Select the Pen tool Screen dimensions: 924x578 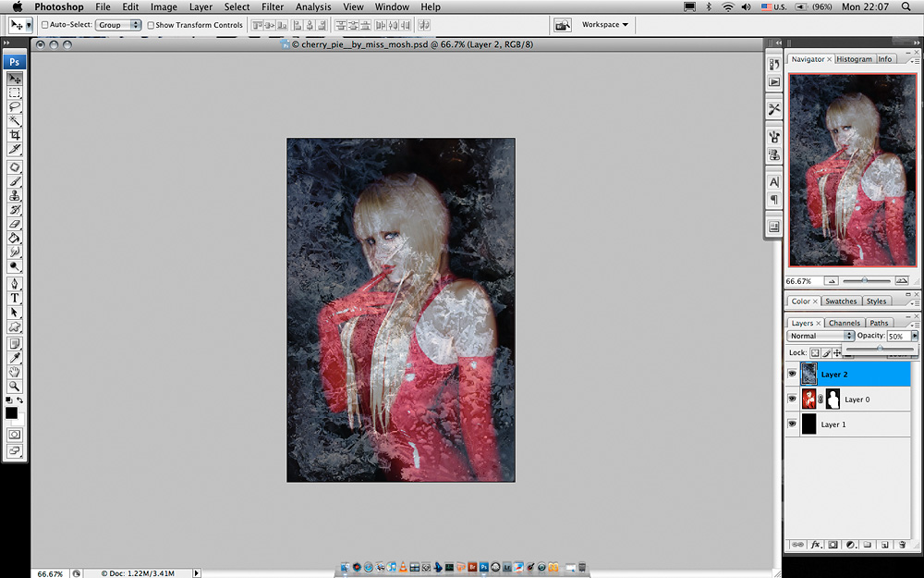(x=15, y=284)
